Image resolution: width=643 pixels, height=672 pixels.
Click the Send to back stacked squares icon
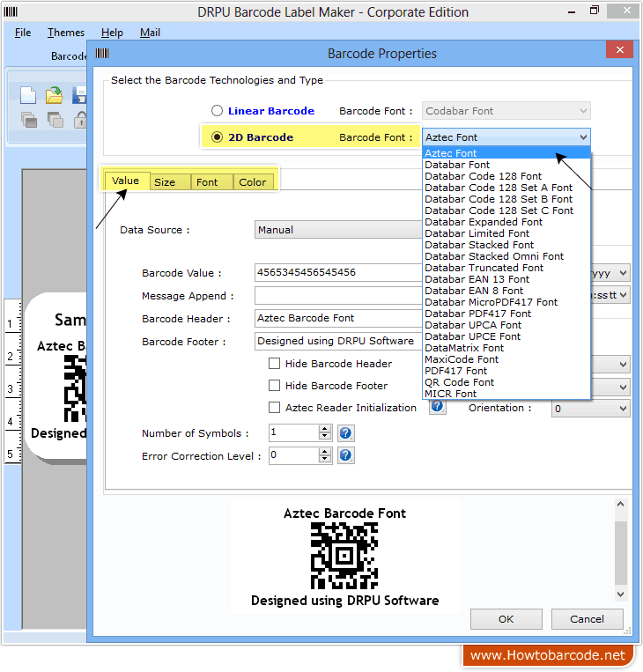pos(55,120)
